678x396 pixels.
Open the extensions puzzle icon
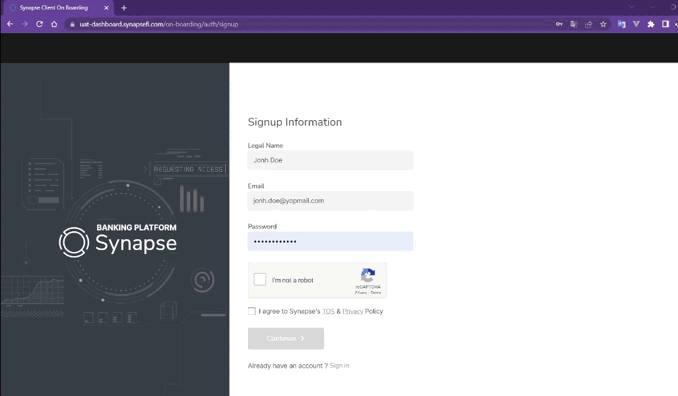click(651, 24)
